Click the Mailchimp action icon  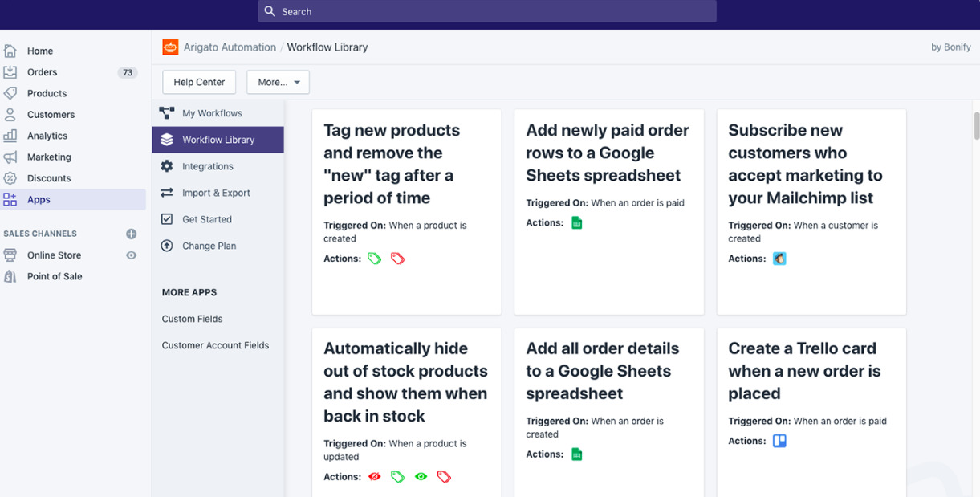(x=779, y=259)
